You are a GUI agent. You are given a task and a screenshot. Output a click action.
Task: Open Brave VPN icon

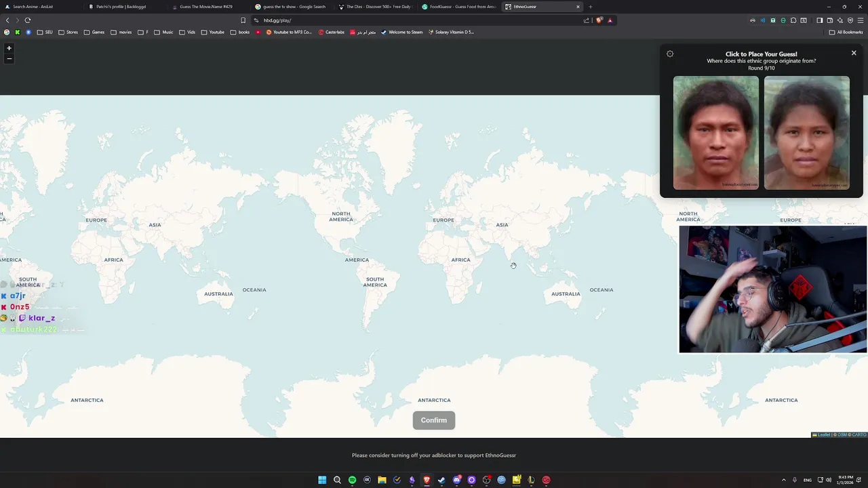coord(850,20)
